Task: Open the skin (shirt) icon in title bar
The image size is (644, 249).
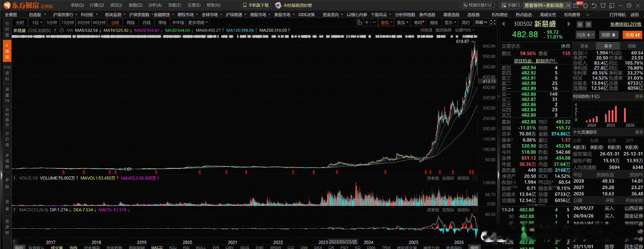Action: 603,5
